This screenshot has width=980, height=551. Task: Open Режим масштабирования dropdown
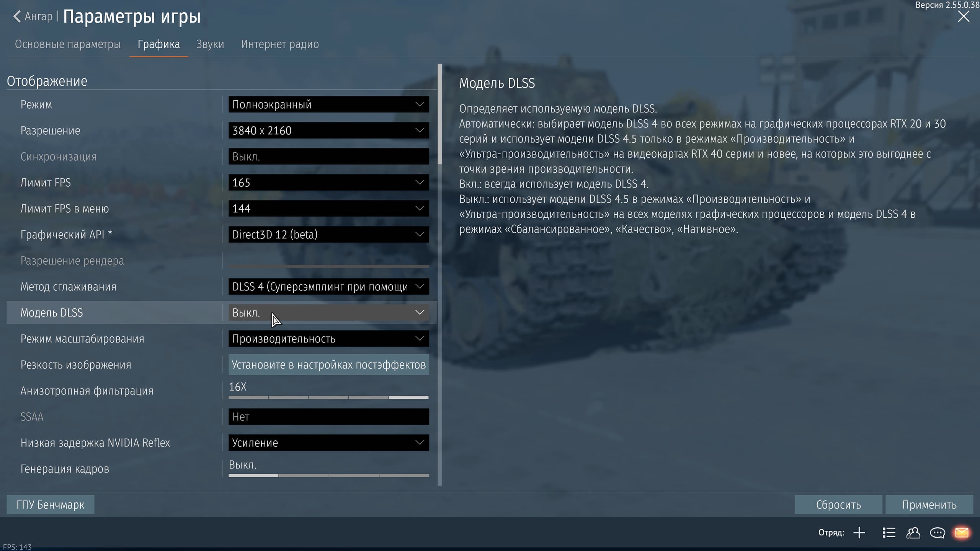click(328, 339)
